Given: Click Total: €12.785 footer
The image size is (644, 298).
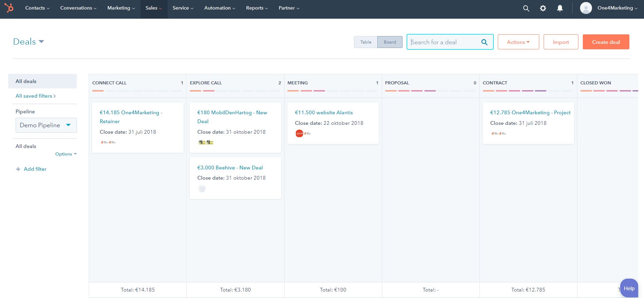Looking at the screenshot, I should coord(528,290).
